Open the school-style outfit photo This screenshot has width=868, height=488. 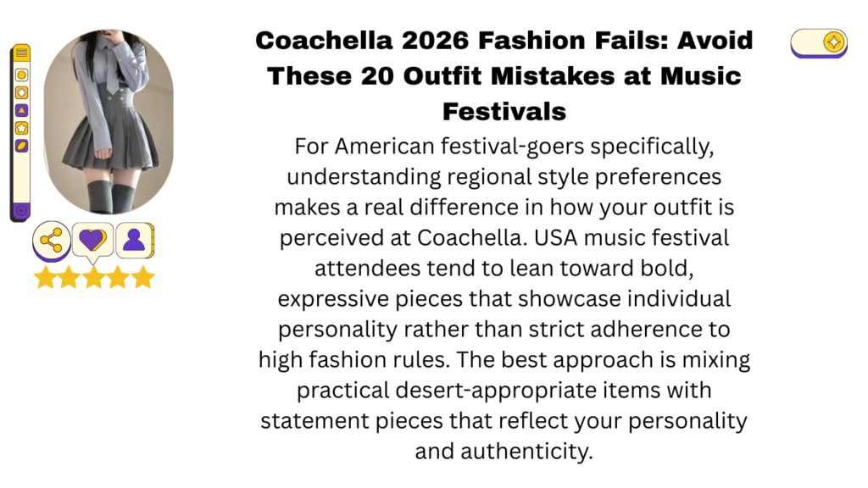click(108, 119)
